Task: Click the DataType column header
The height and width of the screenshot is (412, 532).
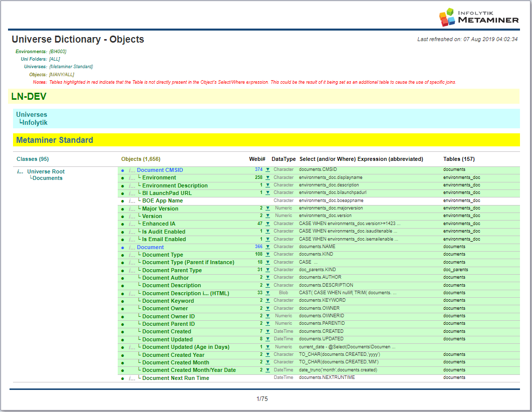Action: pyautogui.click(x=284, y=159)
